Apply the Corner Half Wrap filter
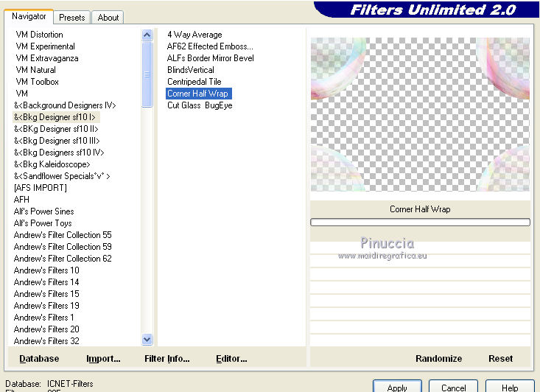 coord(397,387)
